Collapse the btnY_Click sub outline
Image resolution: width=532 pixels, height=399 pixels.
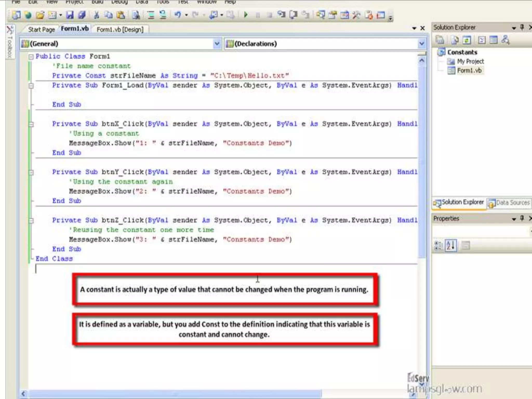(x=31, y=172)
